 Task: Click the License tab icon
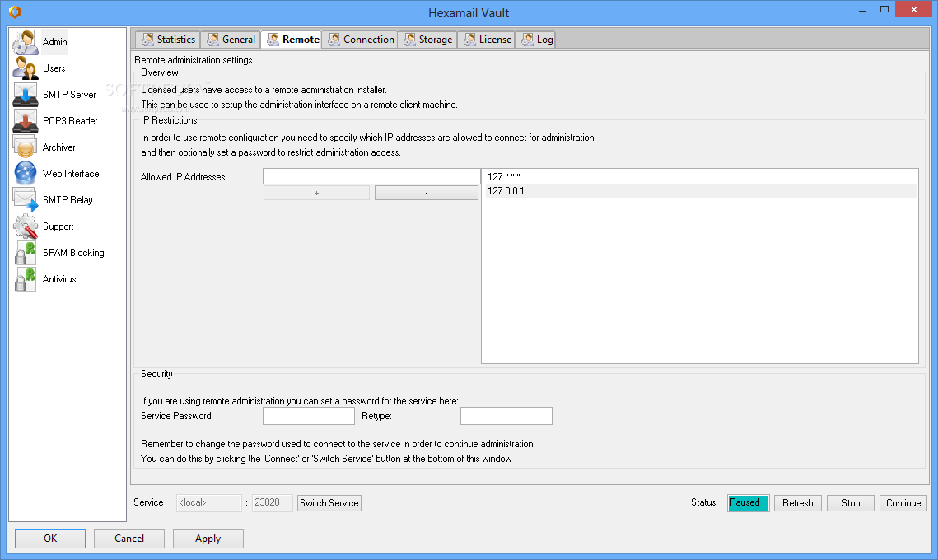coord(470,40)
